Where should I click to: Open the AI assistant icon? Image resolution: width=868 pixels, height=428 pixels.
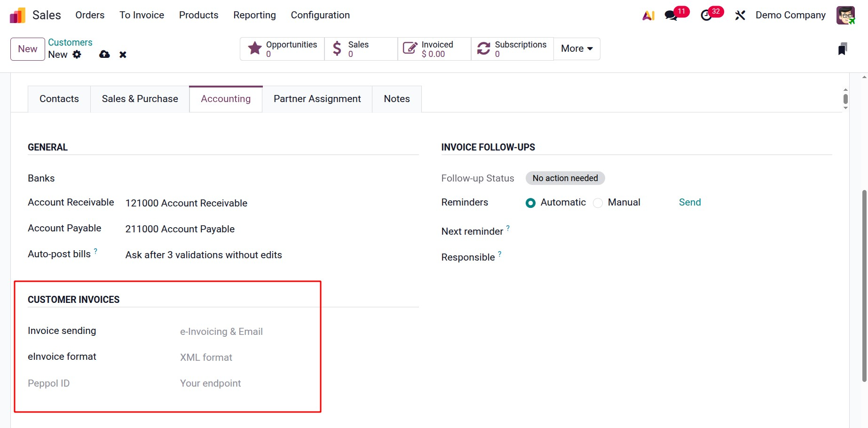pyautogui.click(x=648, y=16)
